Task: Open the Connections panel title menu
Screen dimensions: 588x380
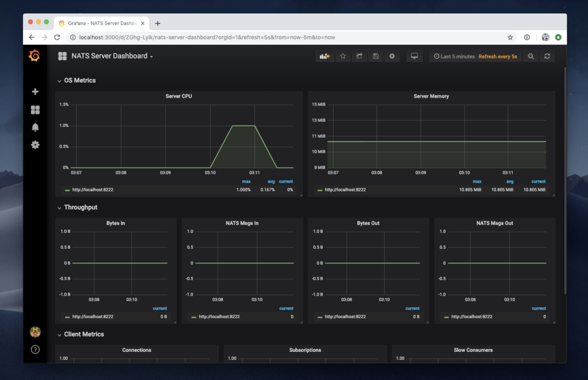Action: point(137,350)
